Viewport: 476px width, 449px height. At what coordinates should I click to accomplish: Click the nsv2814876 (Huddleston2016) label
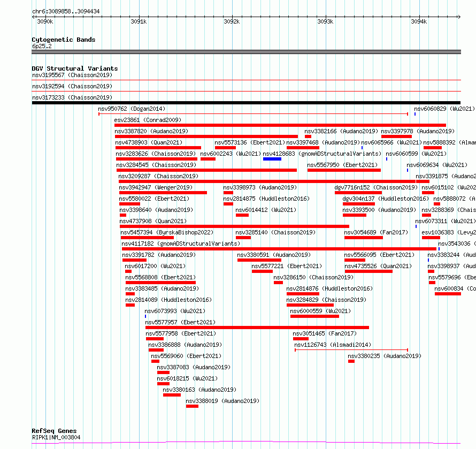(x=329, y=288)
